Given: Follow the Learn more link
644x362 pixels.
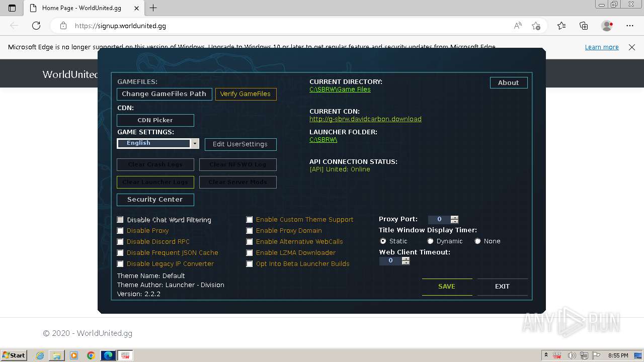Looking at the screenshot, I should tap(602, 47).
